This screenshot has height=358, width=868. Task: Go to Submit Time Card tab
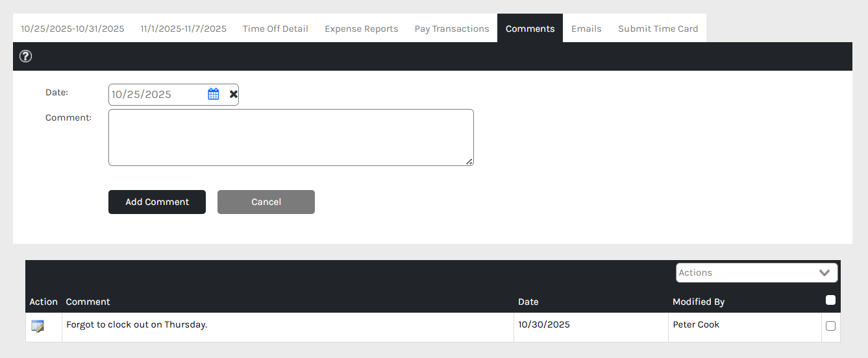point(658,29)
